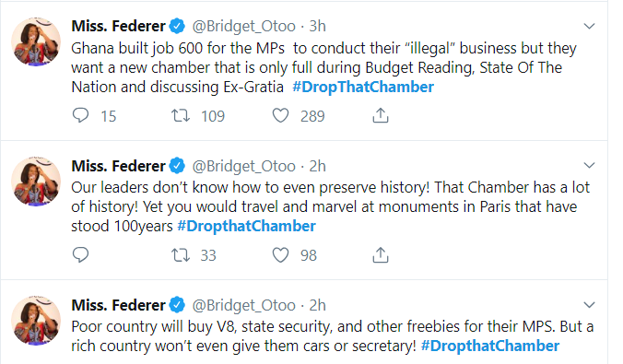Like the tweet with 289 likes
Screen dimensions: 623x364
pyautogui.click(x=280, y=115)
